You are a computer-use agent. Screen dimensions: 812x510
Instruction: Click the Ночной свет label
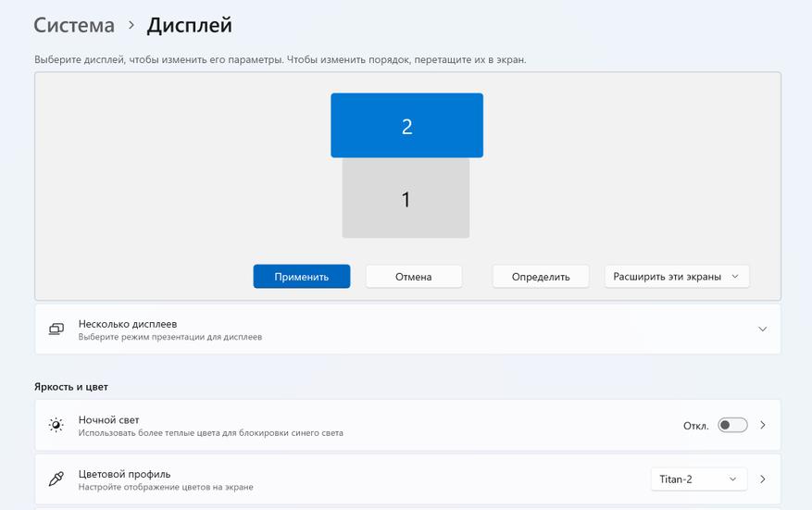pos(108,420)
